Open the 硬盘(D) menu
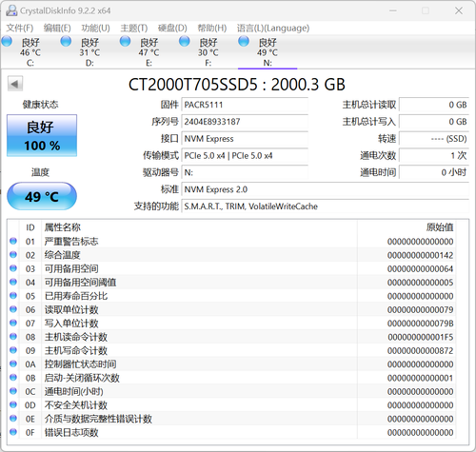This screenshot has height=452, width=476. 172,29
